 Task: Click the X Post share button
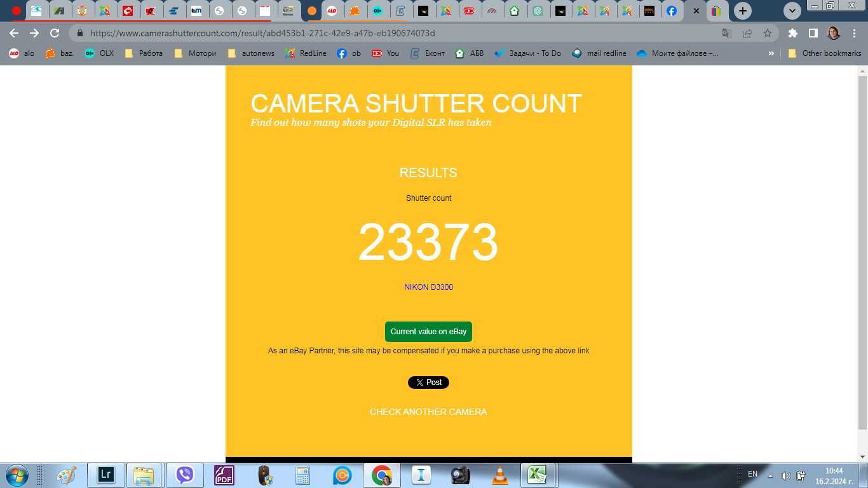tap(428, 383)
